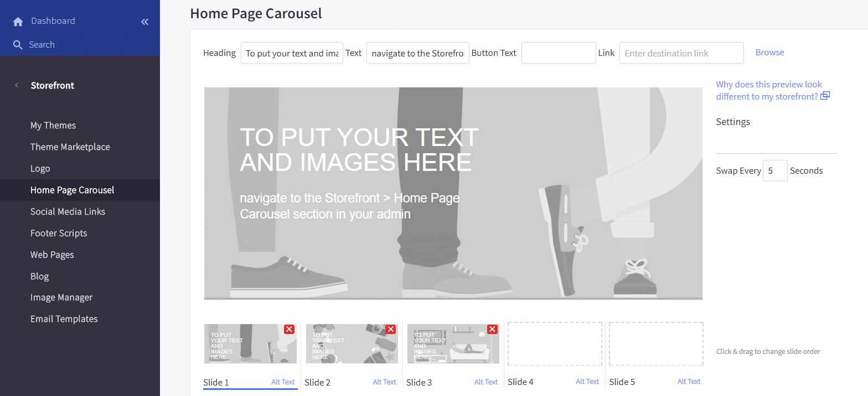Click empty Slide 5 placeholder

point(656,344)
